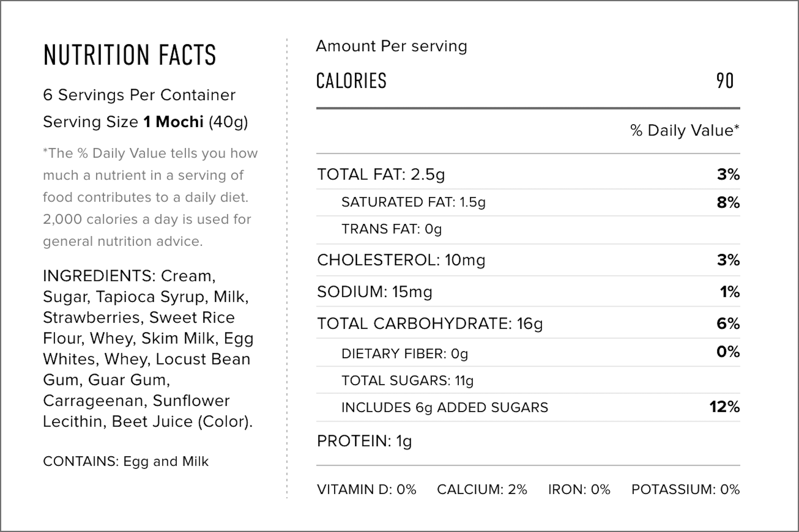The image size is (799, 532).
Task: Click the CALCIUM: 2% text
Action: 482,489
